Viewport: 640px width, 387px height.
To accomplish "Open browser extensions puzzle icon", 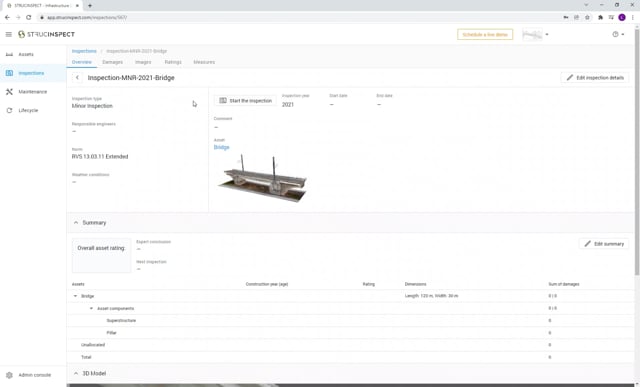I will [x=600, y=18].
